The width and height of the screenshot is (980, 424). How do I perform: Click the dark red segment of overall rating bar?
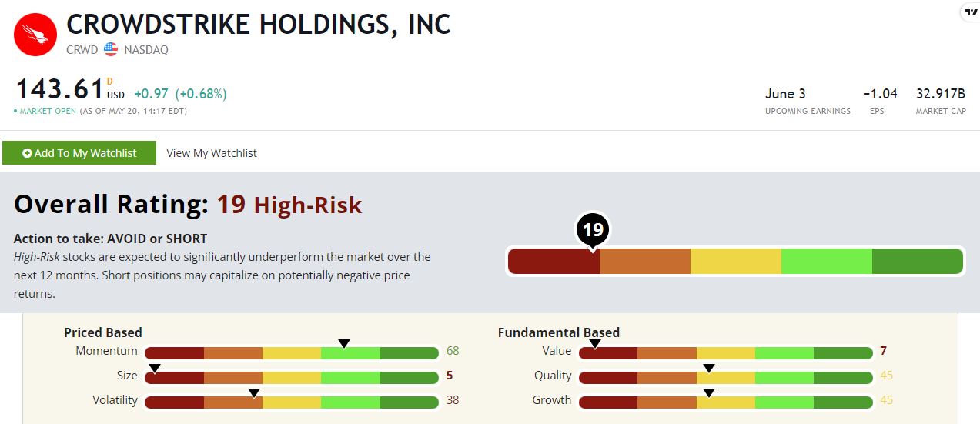pyautogui.click(x=554, y=262)
